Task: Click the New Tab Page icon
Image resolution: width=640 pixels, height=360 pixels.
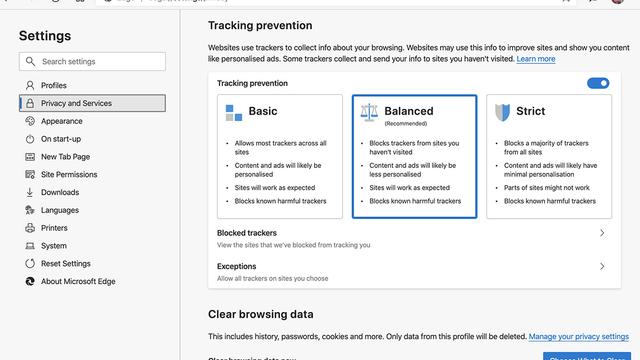Action: [x=30, y=157]
